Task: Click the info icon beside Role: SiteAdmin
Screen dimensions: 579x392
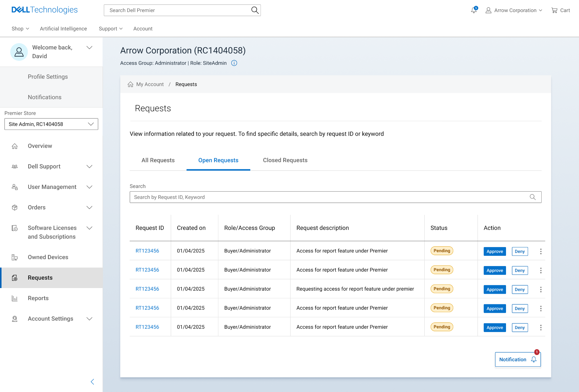Action: point(234,63)
